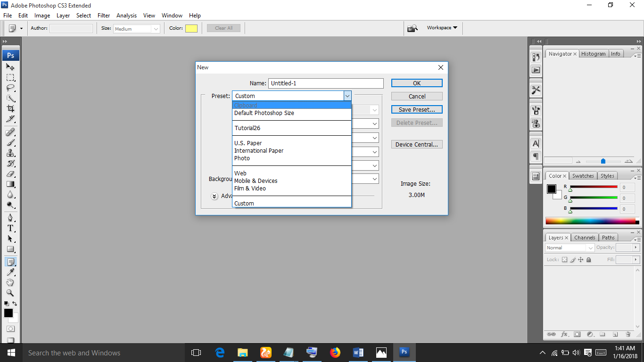Toggle lock transparent pixels in Layers panel
The height and width of the screenshot is (362, 644).
click(564, 260)
